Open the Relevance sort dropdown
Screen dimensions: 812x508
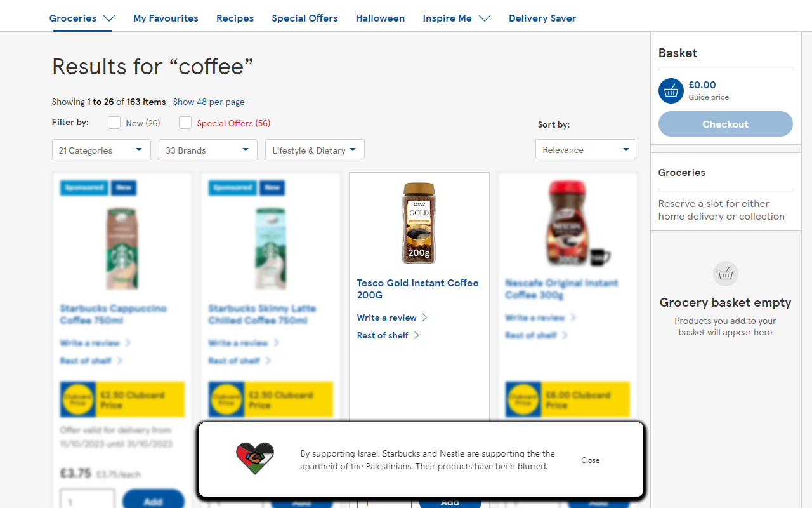pyautogui.click(x=586, y=150)
